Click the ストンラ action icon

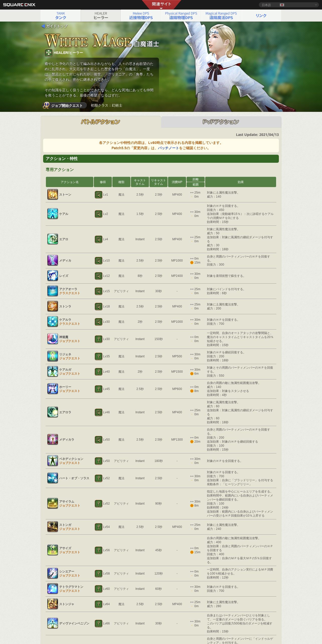53,306
